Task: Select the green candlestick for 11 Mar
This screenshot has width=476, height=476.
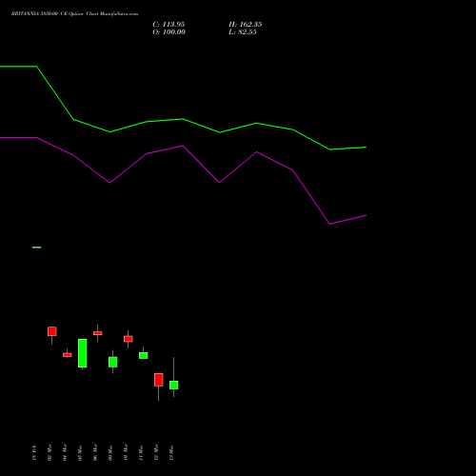Action: [x=144, y=355]
